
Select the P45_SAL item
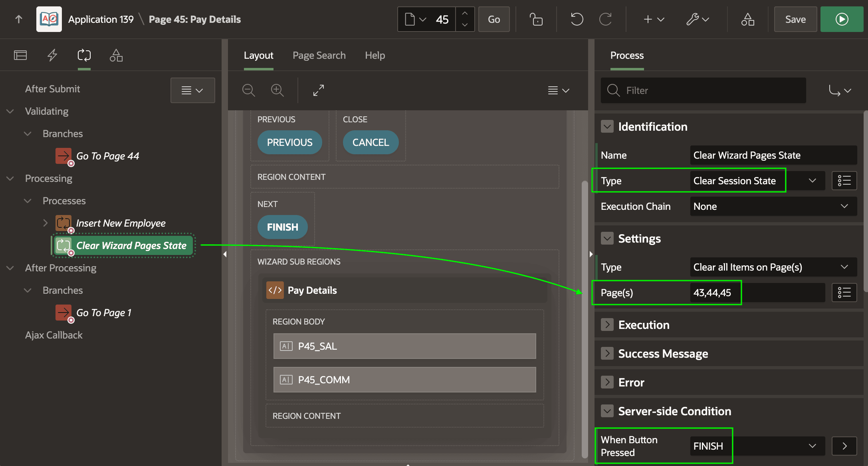coord(404,346)
